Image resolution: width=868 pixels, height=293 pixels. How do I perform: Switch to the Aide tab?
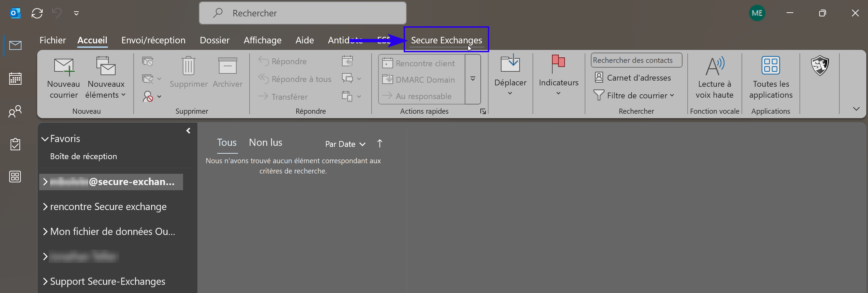305,40
